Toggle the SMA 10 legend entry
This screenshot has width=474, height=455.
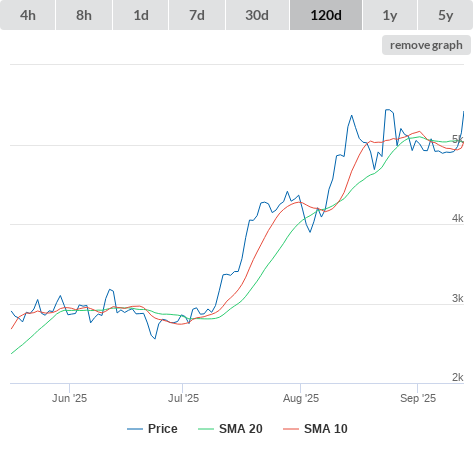326,429
